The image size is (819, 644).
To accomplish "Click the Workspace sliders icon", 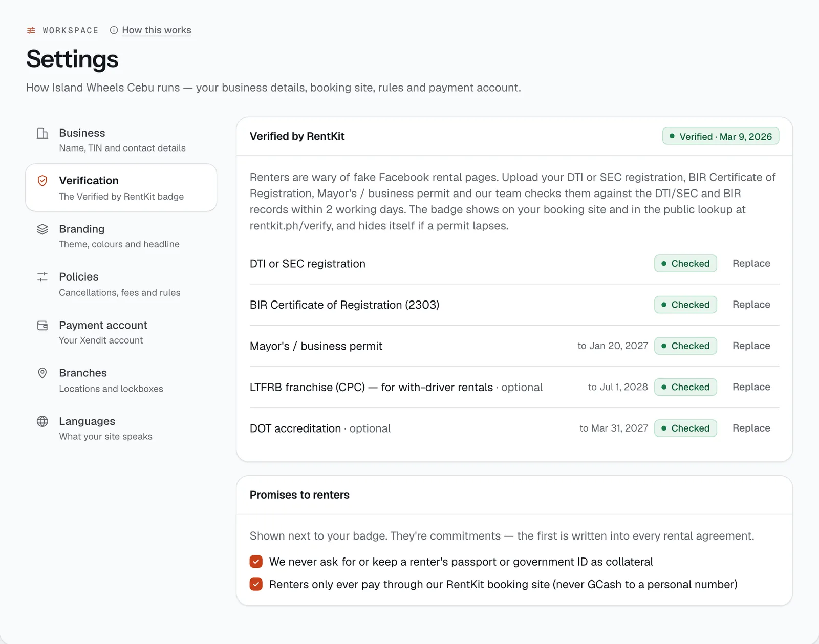I will pos(31,30).
